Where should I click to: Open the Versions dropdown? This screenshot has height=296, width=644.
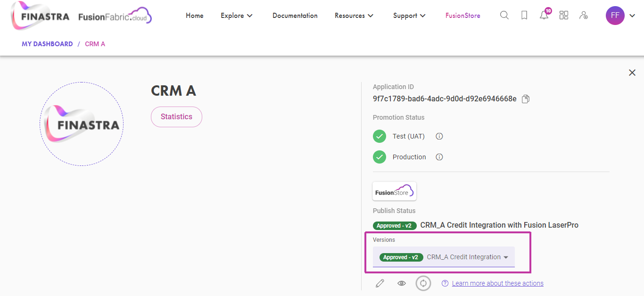coord(444,257)
